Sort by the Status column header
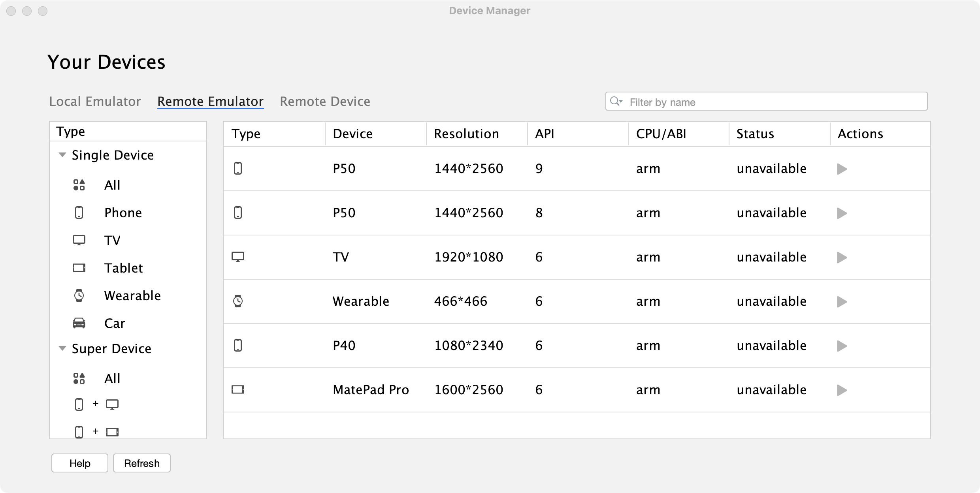Viewport: 980px width, 493px height. point(780,134)
